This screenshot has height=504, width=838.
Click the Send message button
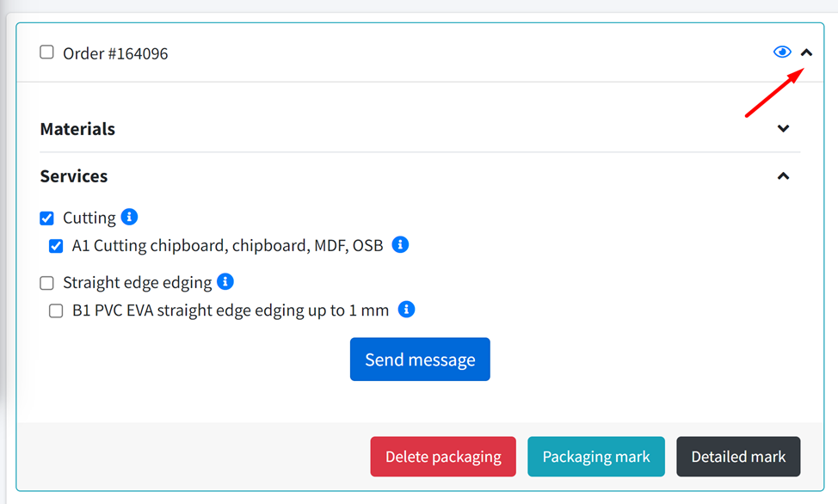[x=420, y=360]
